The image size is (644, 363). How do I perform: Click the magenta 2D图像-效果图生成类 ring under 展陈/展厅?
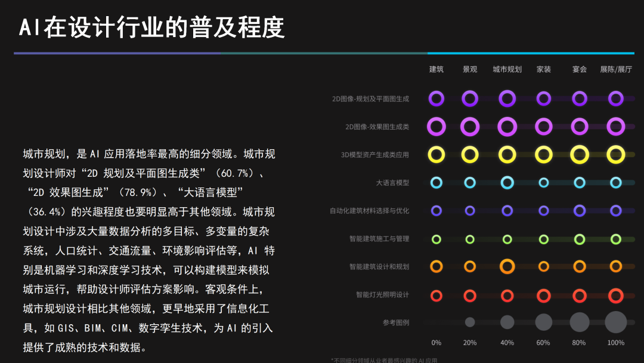click(615, 127)
